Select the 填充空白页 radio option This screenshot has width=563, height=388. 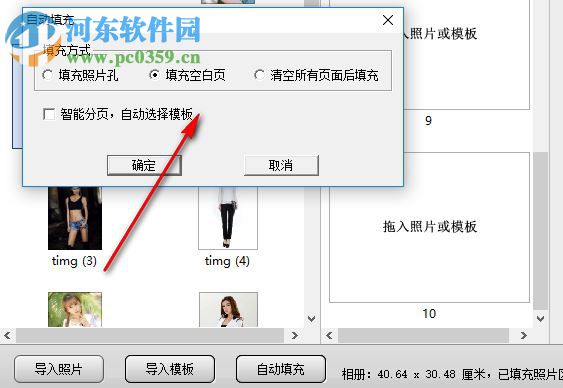coord(187,75)
